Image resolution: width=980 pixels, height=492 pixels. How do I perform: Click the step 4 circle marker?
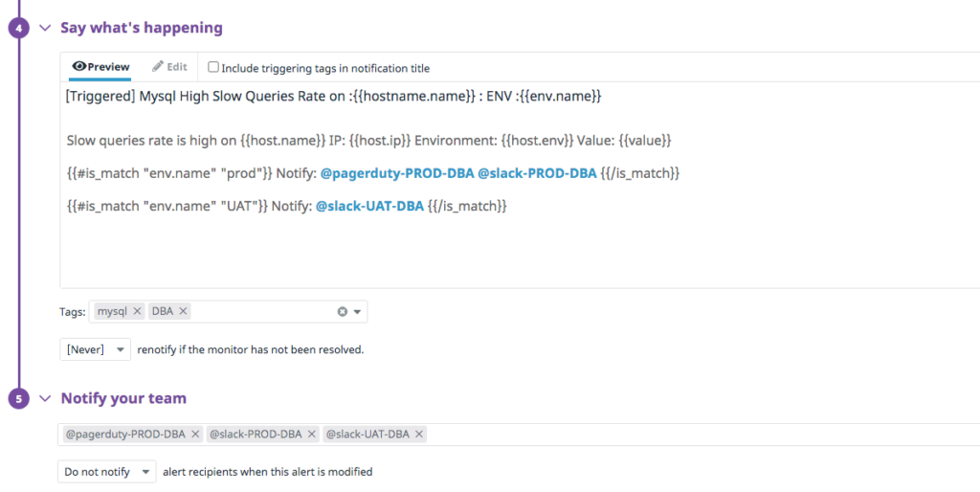pyautogui.click(x=19, y=28)
